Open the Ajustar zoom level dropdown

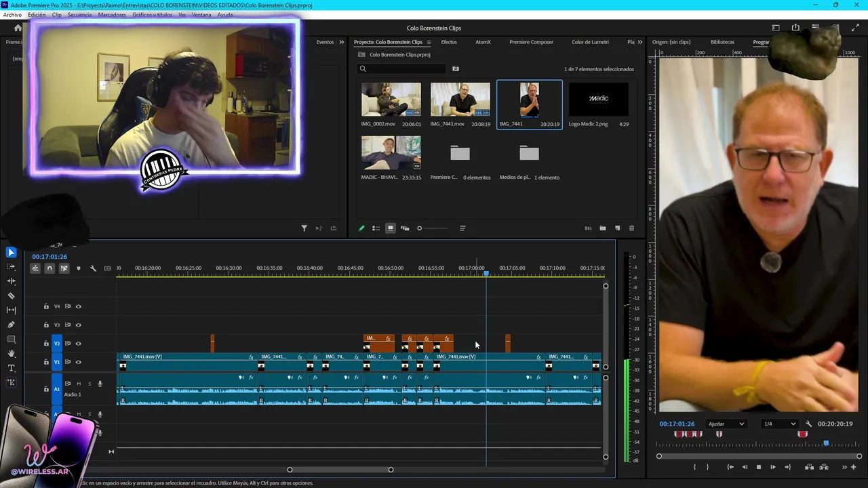(726, 424)
